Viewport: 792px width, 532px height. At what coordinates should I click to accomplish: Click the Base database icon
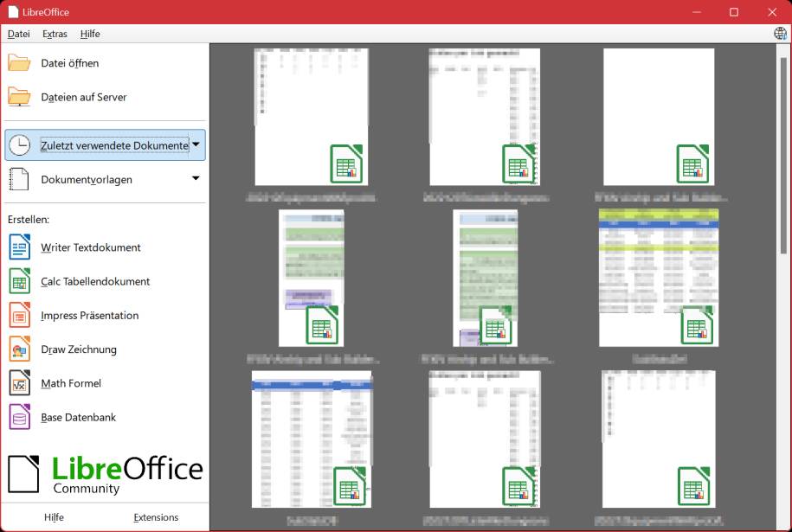20,417
